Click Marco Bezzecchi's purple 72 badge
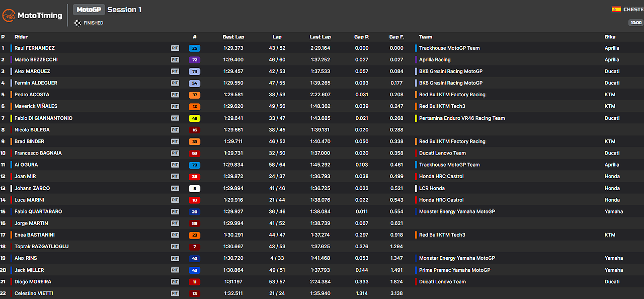Image resolution: width=644 pixels, height=299 pixels. [x=194, y=59]
